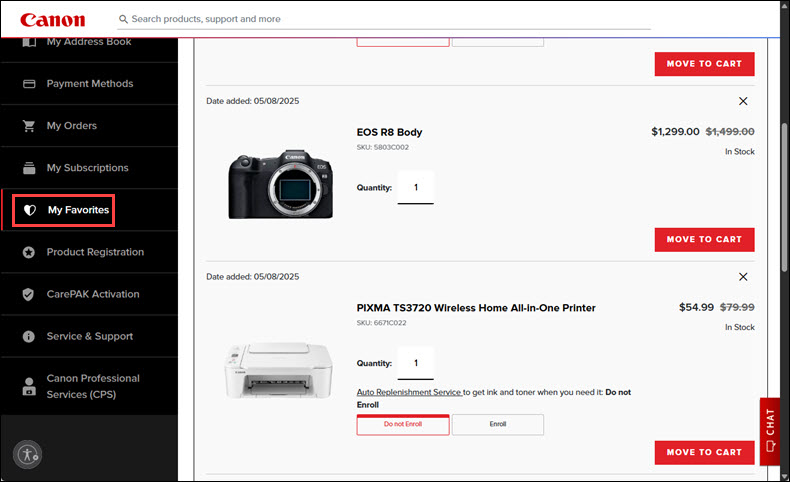The image size is (790, 482).
Task: Click the My Subscriptions icon
Action: pos(29,168)
